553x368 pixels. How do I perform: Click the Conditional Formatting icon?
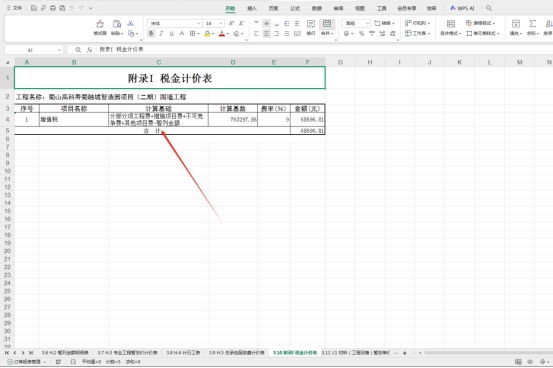(451, 24)
